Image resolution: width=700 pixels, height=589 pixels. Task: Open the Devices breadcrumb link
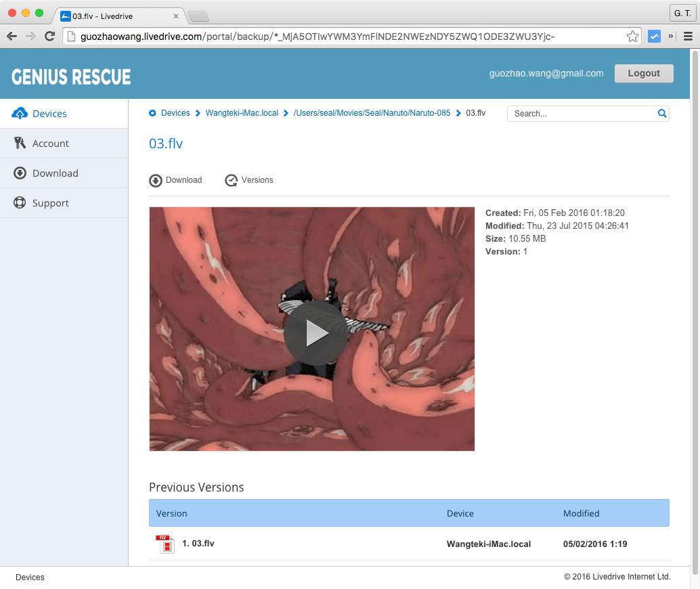pos(175,113)
